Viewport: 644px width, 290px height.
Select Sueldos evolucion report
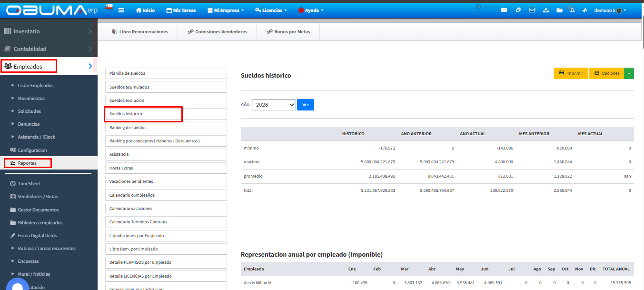[x=166, y=100]
